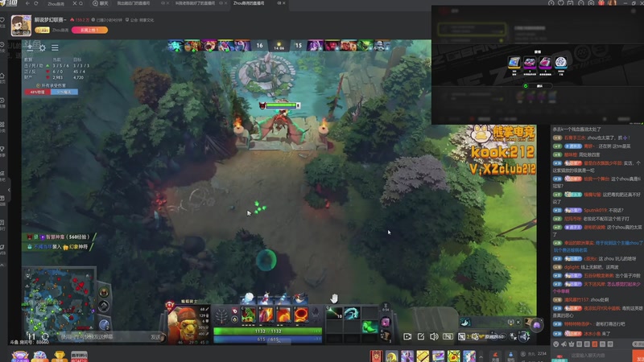Click the megaphone icon in chat toolbar
644x362 pixels.
(564, 344)
